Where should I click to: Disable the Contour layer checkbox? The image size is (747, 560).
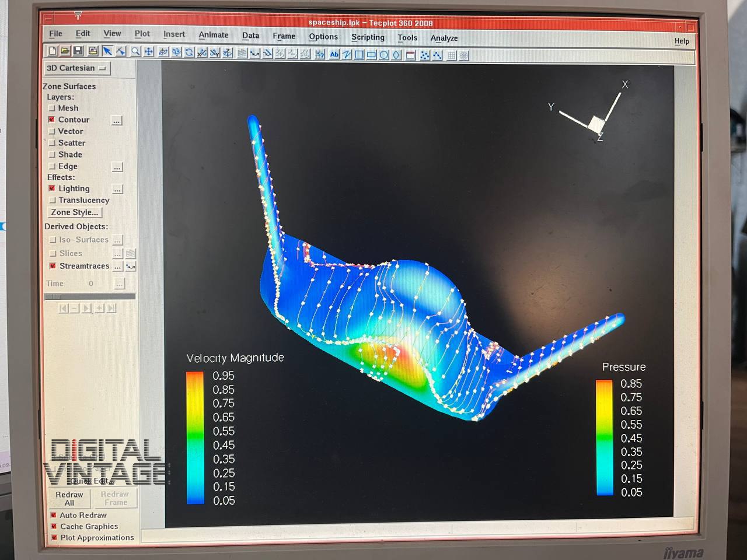52,120
